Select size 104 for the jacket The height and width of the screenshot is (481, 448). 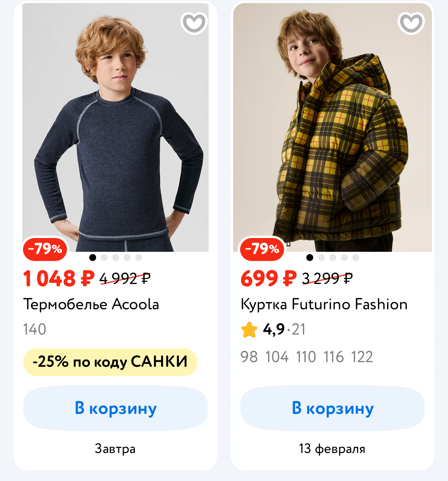pyautogui.click(x=277, y=357)
